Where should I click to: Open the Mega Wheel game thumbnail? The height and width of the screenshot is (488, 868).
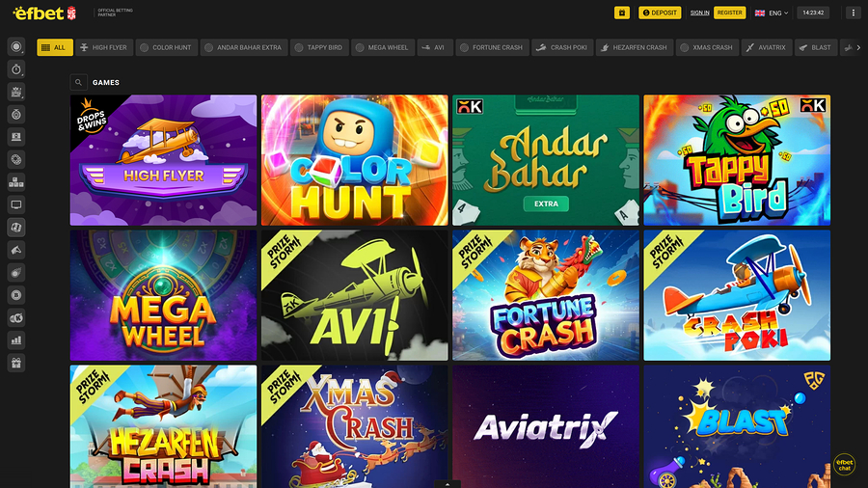[x=163, y=295]
